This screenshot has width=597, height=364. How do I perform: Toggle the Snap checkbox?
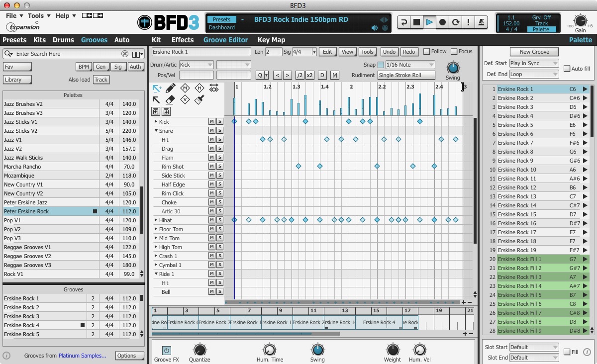pos(381,65)
